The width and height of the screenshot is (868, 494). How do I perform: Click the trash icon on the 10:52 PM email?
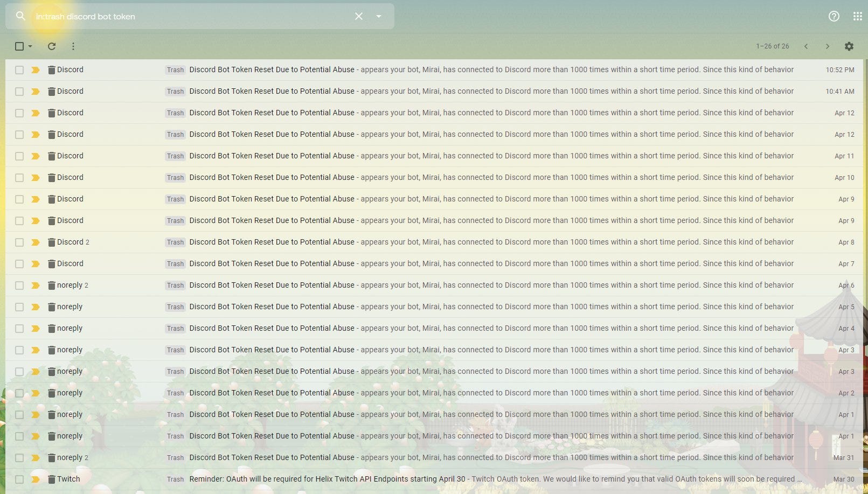[x=52, y=70]
